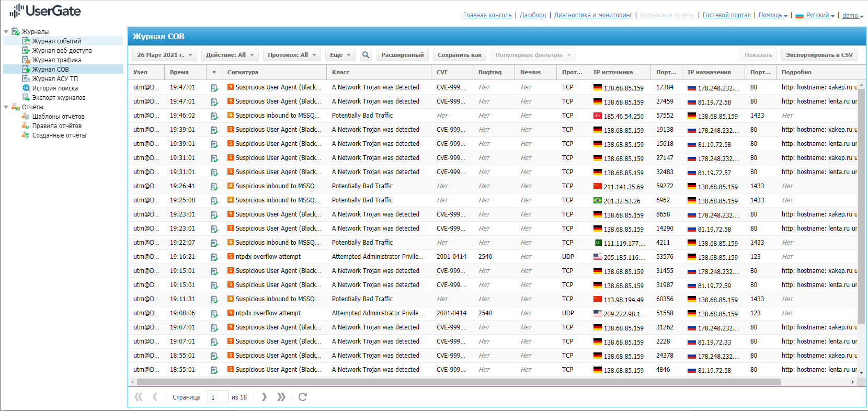868x411 pixels.
Task: Click the Brazil flag beside 201.32.53.26
Action: point(598,200)
